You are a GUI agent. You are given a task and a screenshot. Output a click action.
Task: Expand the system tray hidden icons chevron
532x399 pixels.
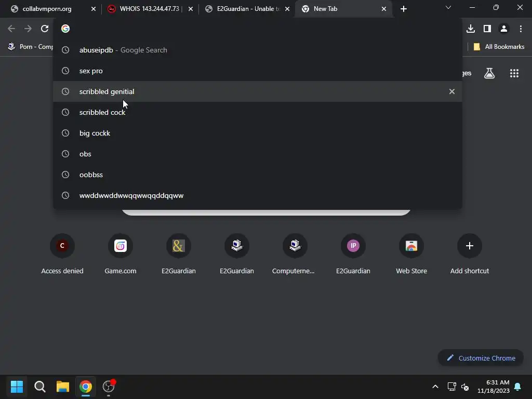point(435,387)
